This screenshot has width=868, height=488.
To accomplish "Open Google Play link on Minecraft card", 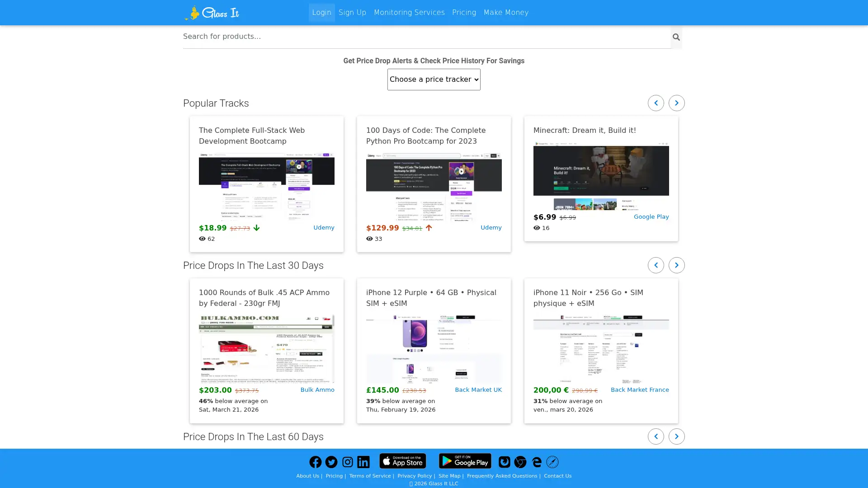I will 651,217.
